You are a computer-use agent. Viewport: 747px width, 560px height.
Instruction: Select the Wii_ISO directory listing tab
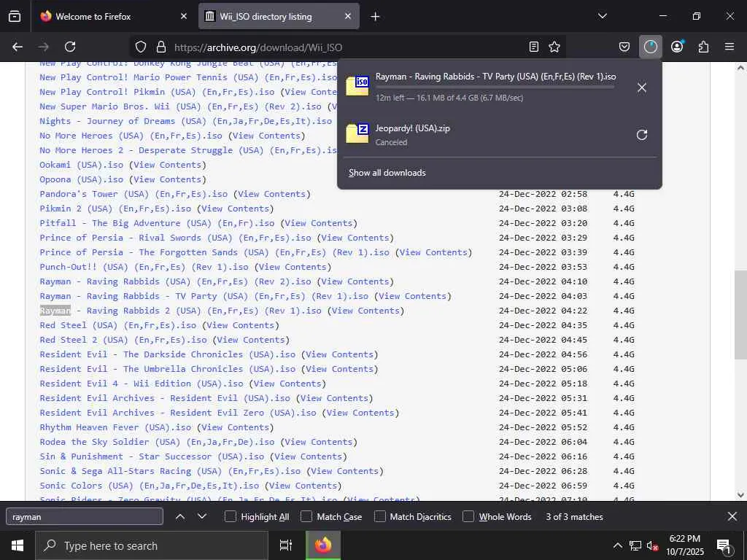(x=279, y=16)
